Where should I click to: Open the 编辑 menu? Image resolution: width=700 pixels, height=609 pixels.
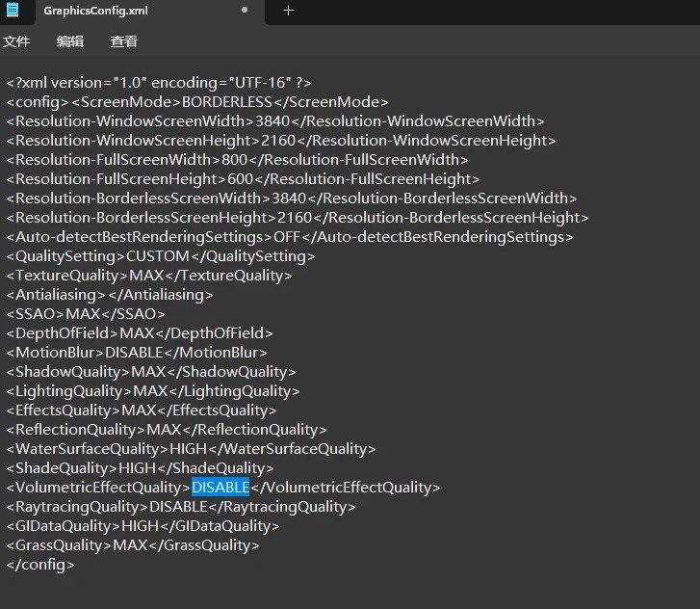[x=70, y=41]
